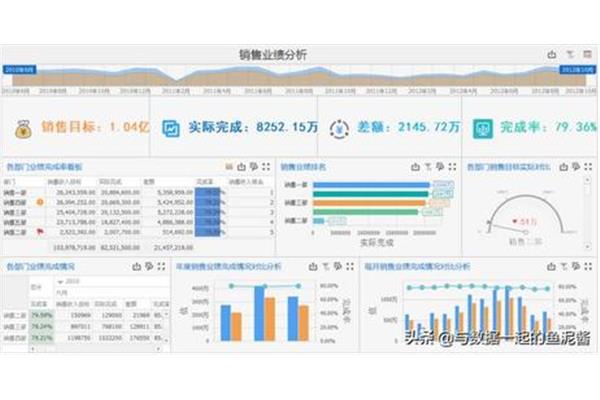The image size is (600, 400).
Task: Click the top blue bar in the ranking chart
Action: (x=371, y=185)
